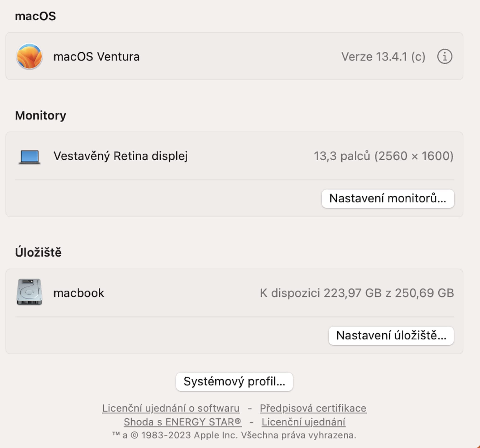Open Systémový profil report

[234, 382]
